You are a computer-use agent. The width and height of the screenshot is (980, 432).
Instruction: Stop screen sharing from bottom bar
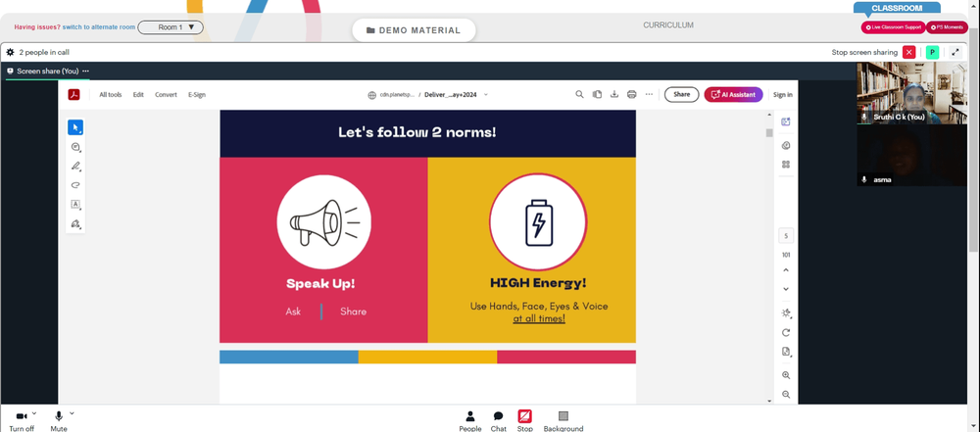[x=525, y=421]
